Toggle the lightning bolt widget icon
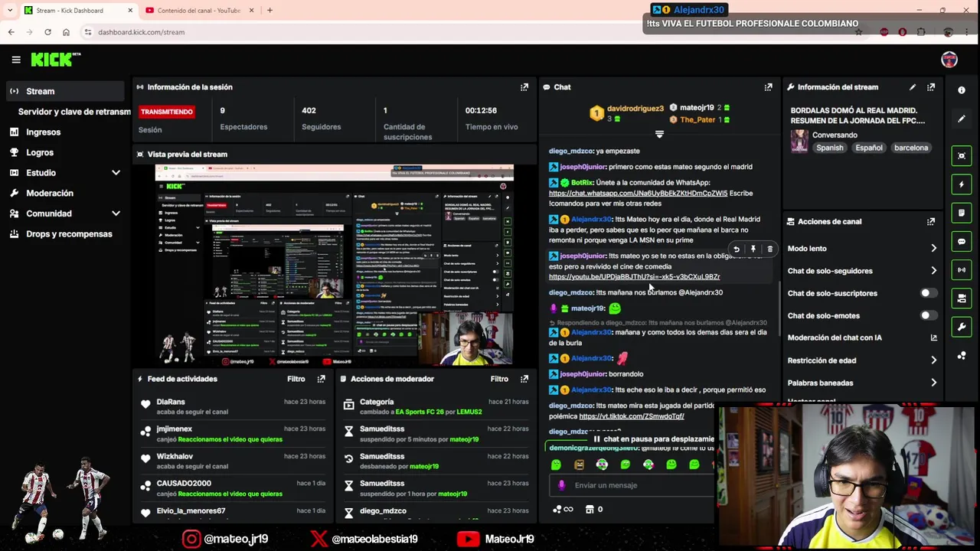980x551 pixels. pos(962,184)
